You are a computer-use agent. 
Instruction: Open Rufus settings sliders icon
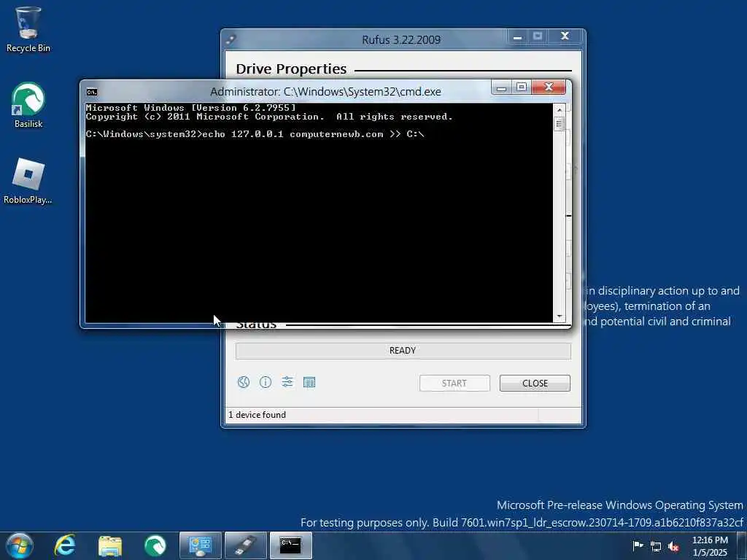(x=287, y=382)
